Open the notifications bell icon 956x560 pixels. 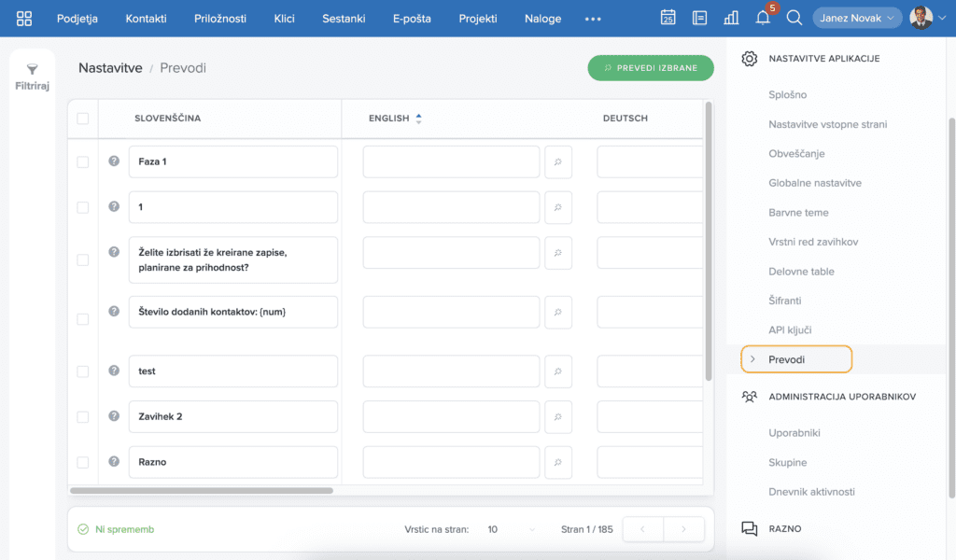[763, 19]
